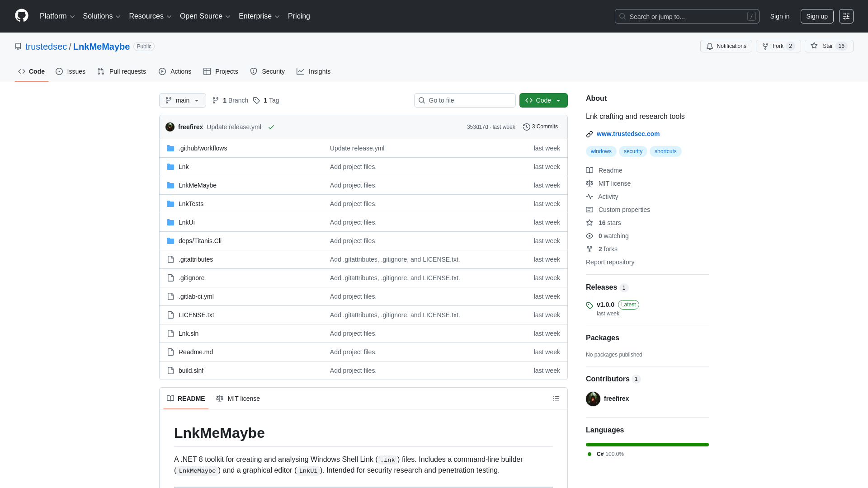Click Report repository

[x=610, y=262]
